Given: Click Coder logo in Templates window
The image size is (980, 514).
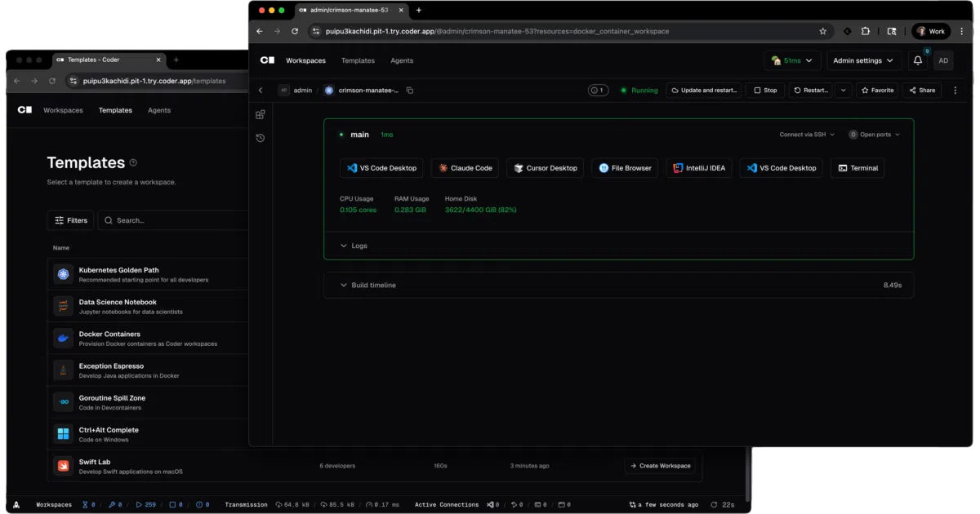Looking at the screenshot, I should 24,110.
